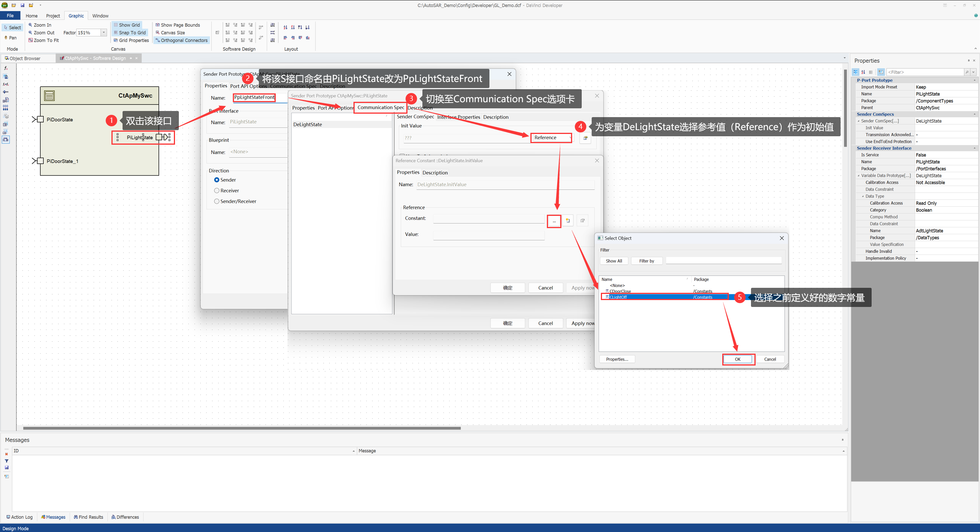Open the Project menu
Image resolution: width=980 pixels, height=532 pixels.
click(x=53, y=16)
